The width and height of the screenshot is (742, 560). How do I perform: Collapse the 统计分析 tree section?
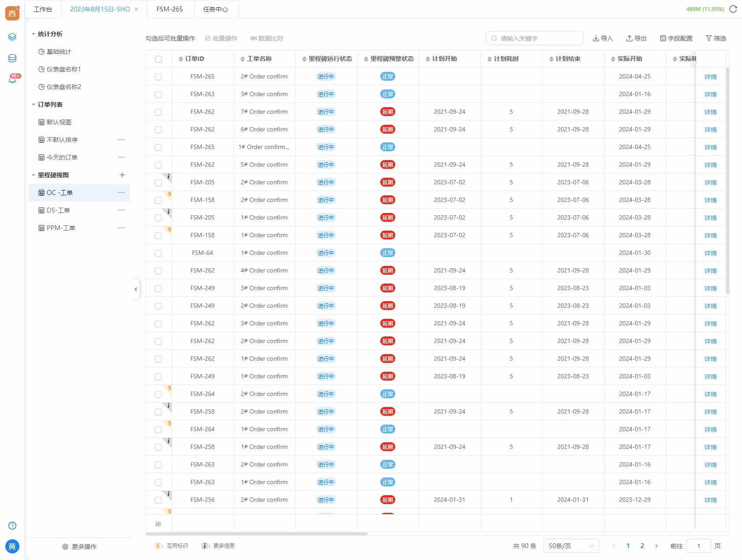[x=34, y=34]
